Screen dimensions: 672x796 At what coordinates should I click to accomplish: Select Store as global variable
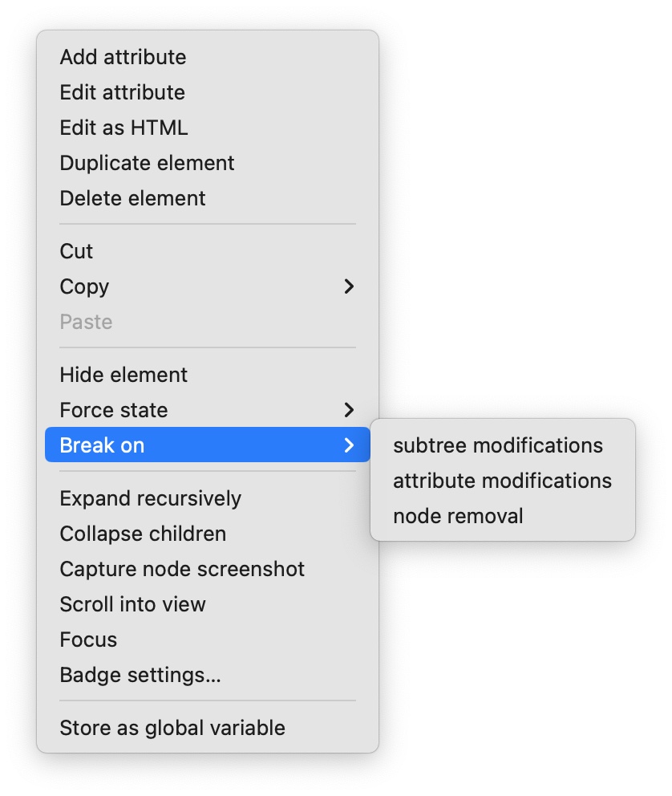tap(172, 728)
